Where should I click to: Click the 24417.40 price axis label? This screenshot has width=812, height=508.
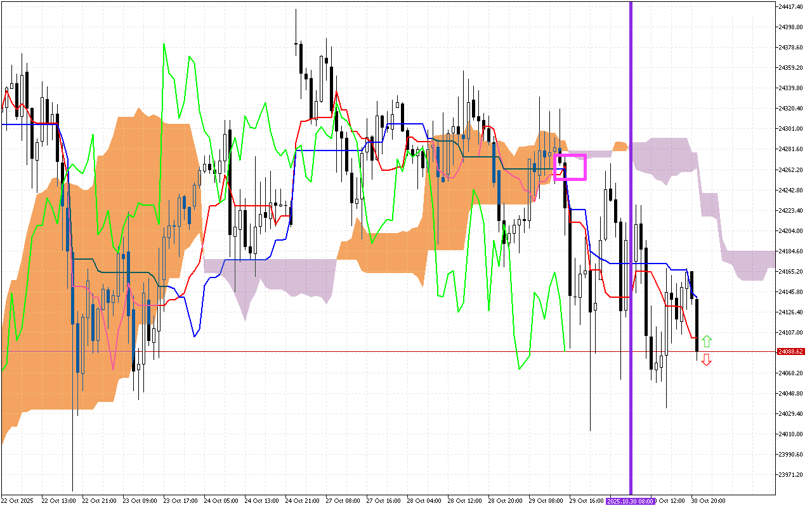[x=790, y=6]
